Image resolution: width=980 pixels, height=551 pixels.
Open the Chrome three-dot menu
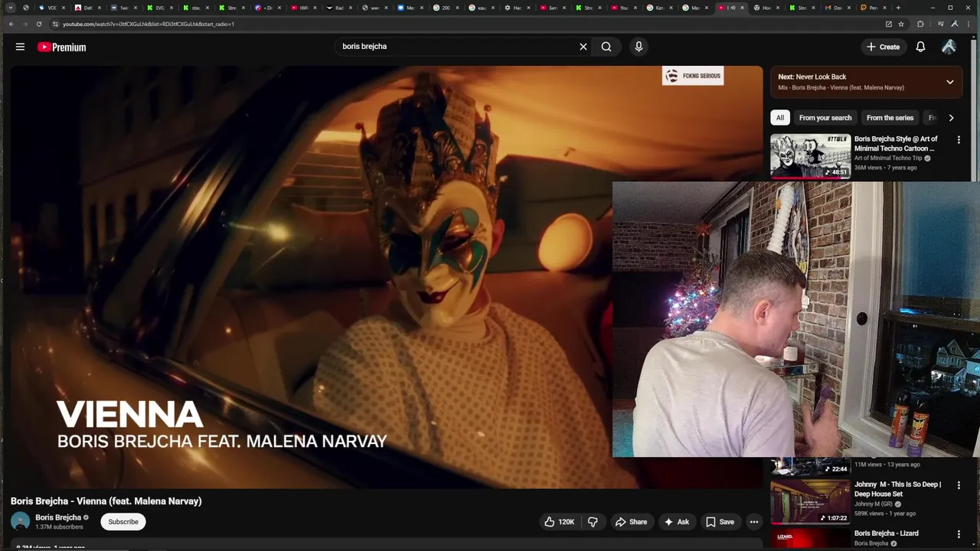(x=969, y=24)
